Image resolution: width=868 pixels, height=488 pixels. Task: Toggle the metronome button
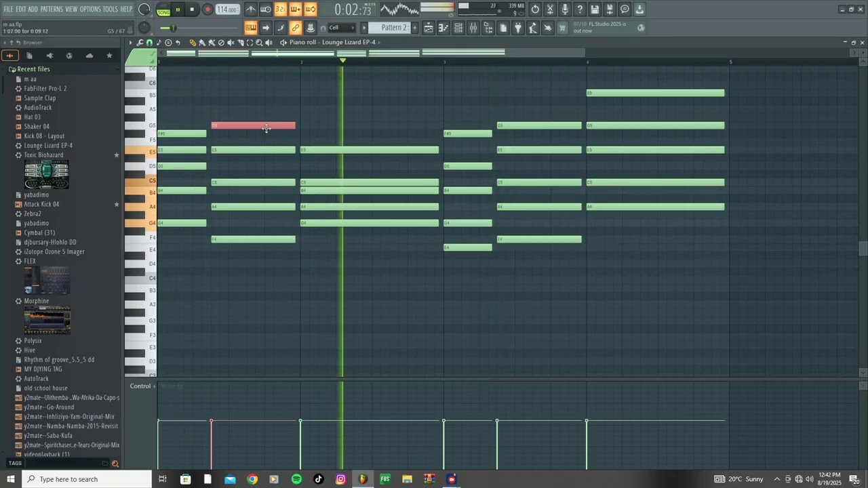pyautogui.click(x=251, y=9)
